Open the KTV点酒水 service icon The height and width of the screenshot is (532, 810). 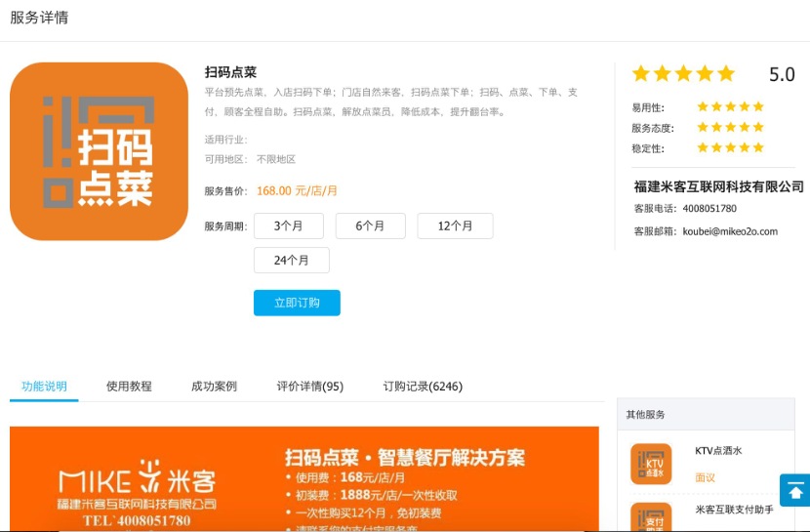[x=651, y=464]
